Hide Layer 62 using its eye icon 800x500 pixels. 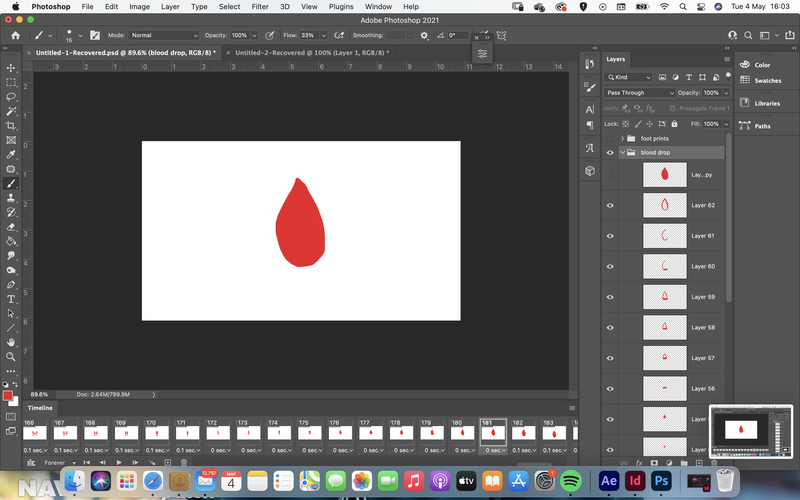coord(610,205)
